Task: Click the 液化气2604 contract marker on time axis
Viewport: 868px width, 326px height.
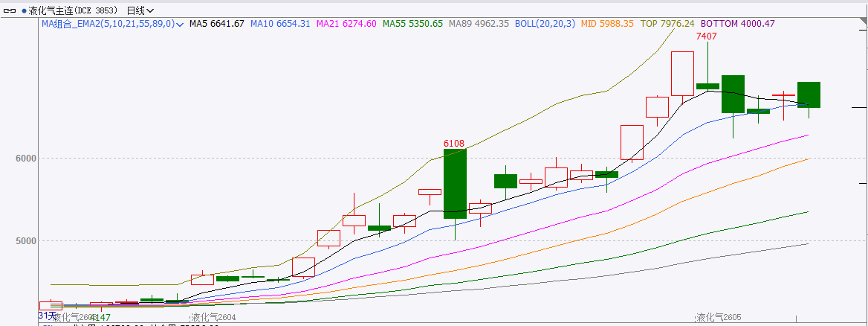Action: (x=212, y=317)
